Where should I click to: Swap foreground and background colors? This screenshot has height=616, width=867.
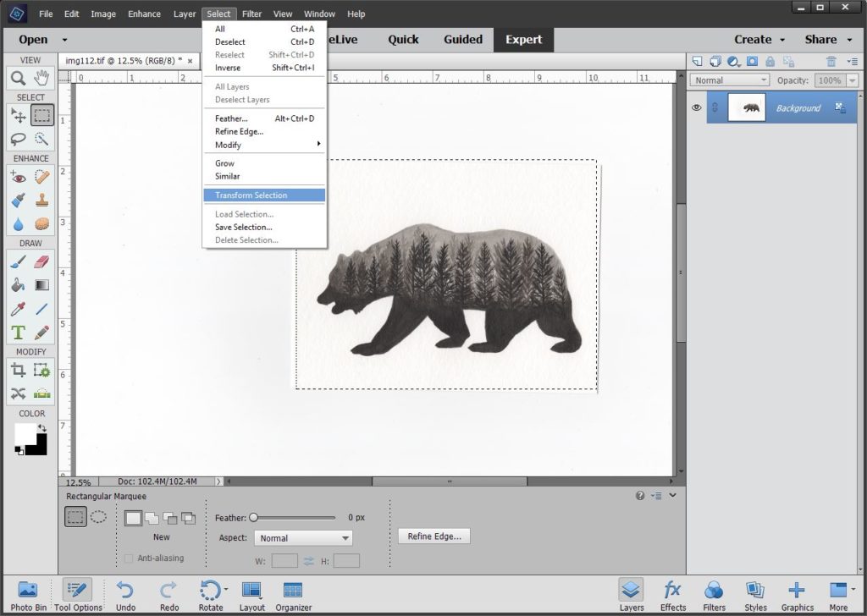42,428
